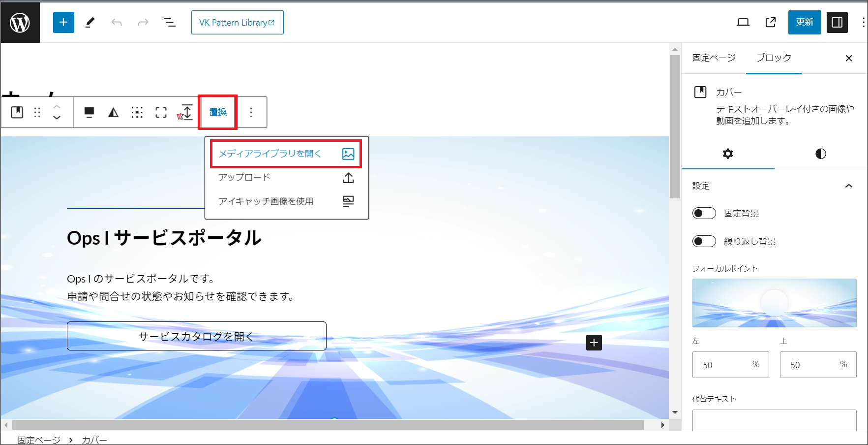Open the device preview laptop icon
The image size is (868, 445).
[x=743, y=22]
